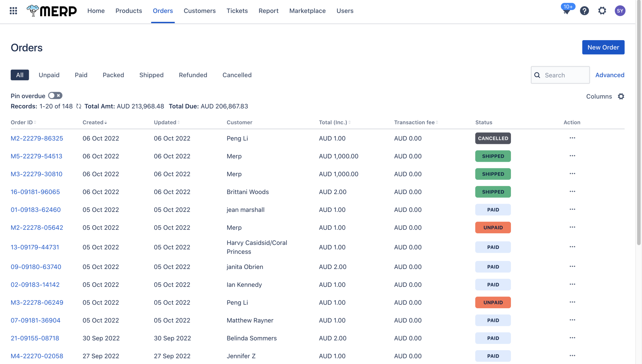Screen dimensions: 642x364
Task: Sort by Updated column
Action: (167, 122)
